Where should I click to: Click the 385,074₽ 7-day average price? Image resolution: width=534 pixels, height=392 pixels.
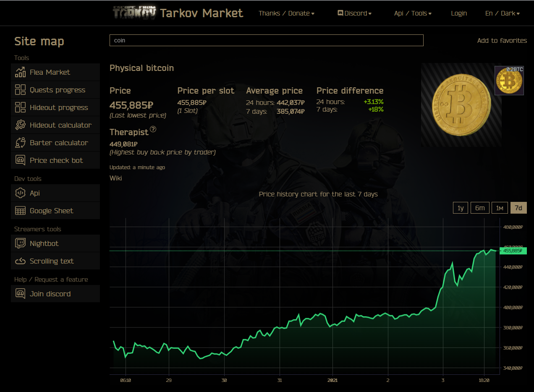click(x=291, y=112)
